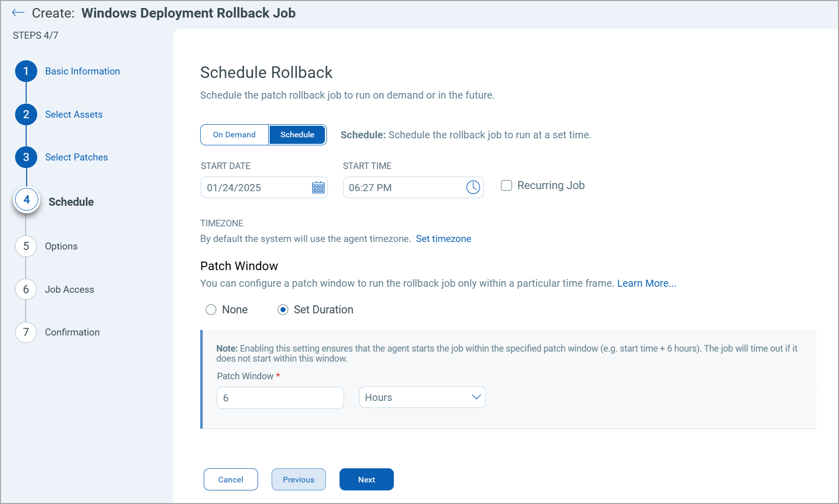The image size is (839, 504).
Task: Choose the Set Duration radio button
Action: (x=283, y=309)
